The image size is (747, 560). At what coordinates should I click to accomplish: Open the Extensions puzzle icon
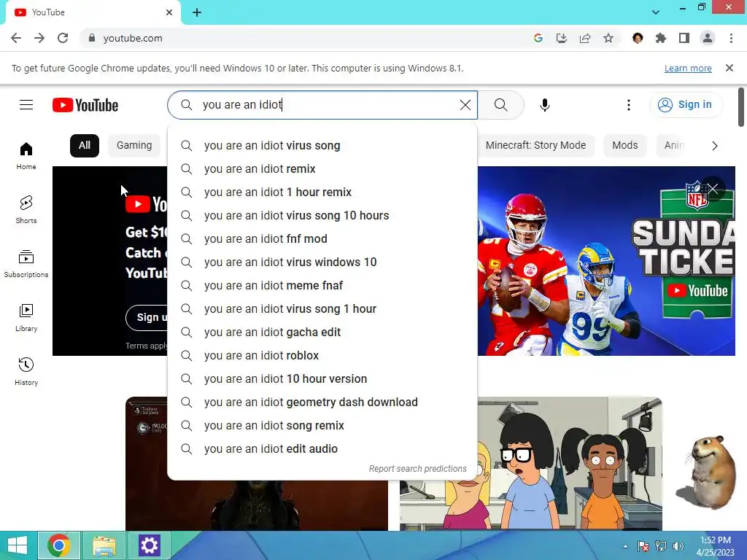[661, 38]
